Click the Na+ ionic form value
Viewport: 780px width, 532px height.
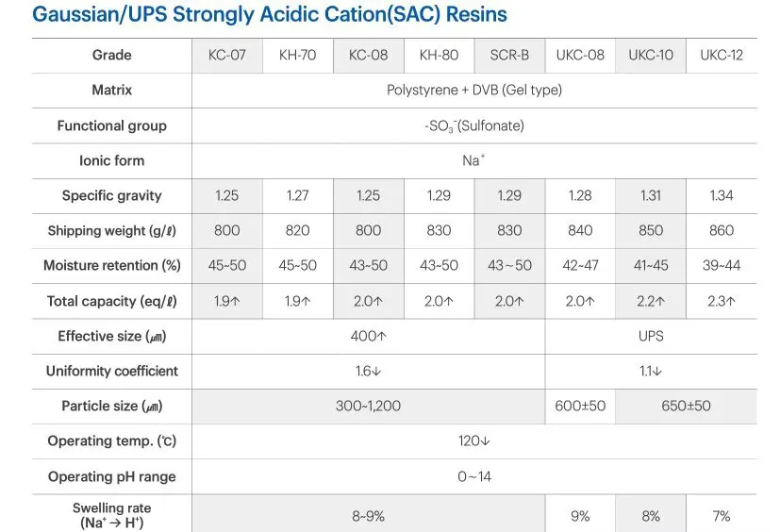click(474, 160)
